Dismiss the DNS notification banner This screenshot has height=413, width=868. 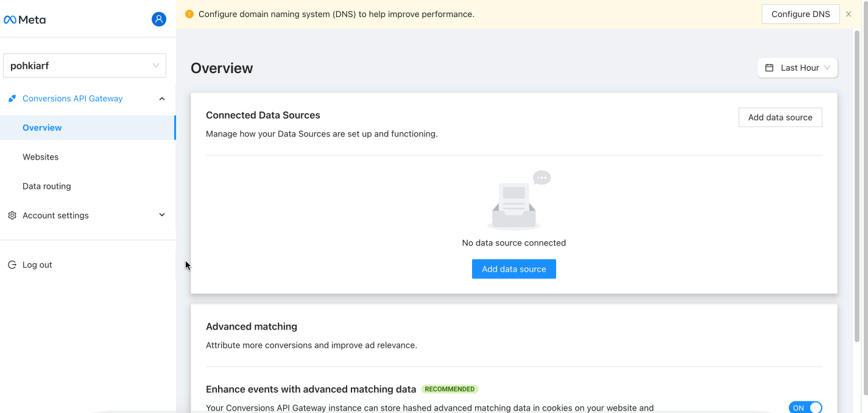point(848,14)
